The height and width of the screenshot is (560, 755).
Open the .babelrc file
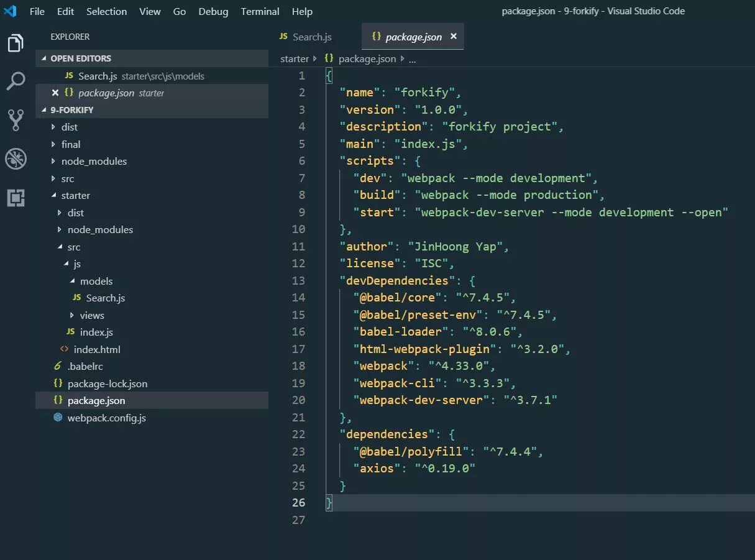[85, 366]
